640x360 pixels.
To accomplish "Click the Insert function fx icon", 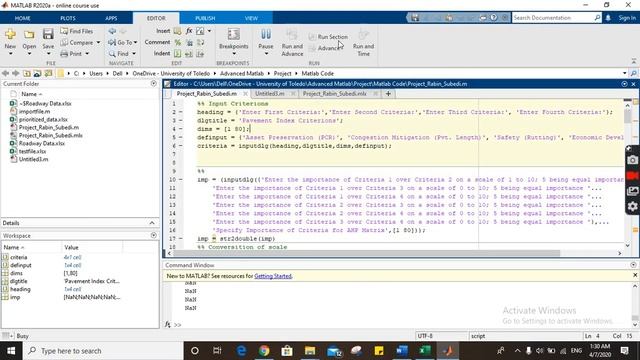I will 189,31.
